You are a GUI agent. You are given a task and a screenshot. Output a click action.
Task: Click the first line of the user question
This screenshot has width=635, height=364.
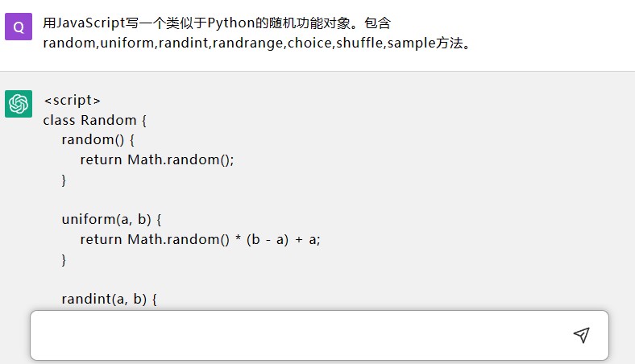[217, 23]
